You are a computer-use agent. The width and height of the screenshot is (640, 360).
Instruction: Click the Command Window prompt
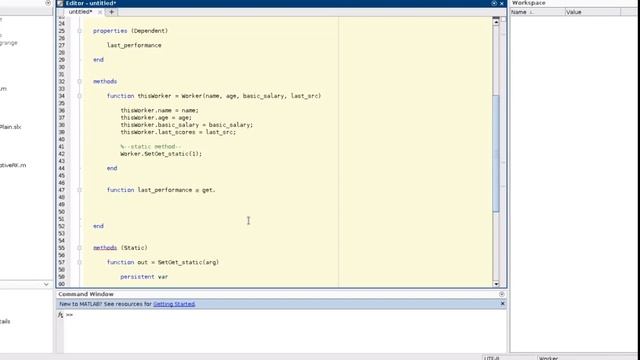(69, 315)
